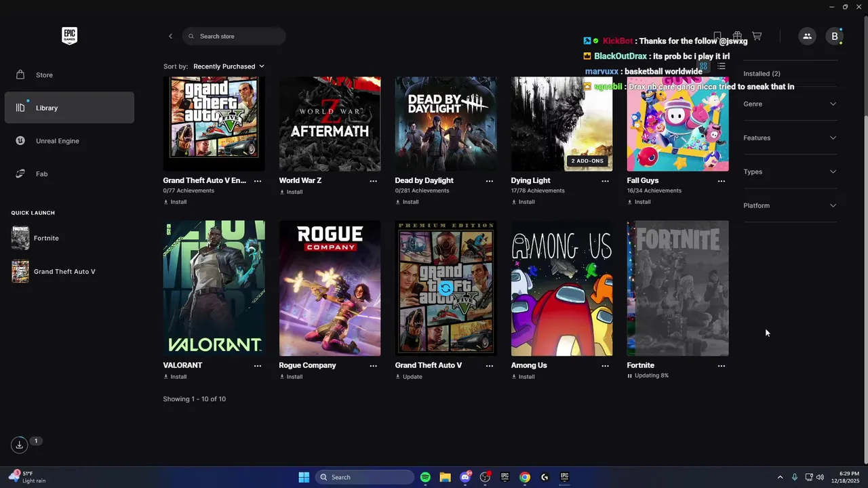
Task: Open Discord from the taskbar
Action: (465, 477)
